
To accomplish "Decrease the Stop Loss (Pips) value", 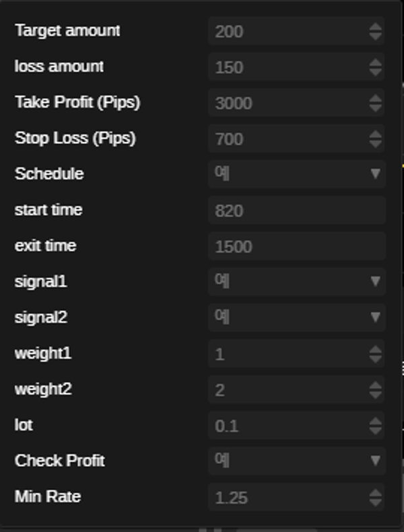I will pyautogui.click(x=375, y=143).
